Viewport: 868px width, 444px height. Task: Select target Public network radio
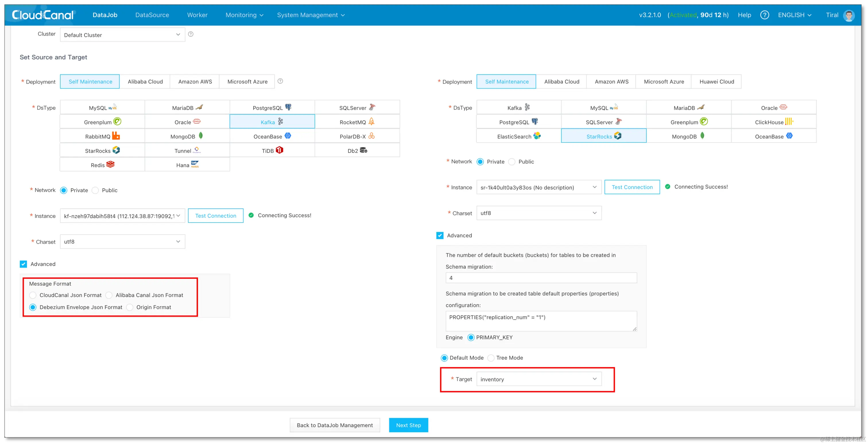[512, 161]
